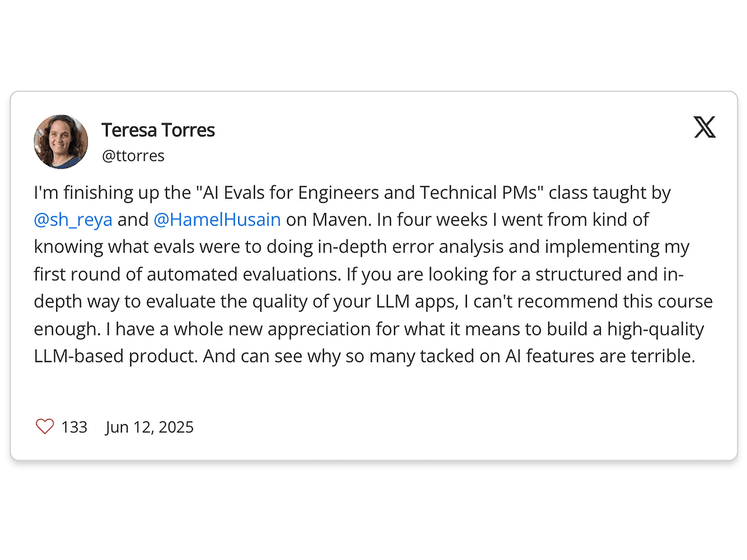
Task: Click the @sh_reya mention in the text
Action: click(x=72, y=219)
